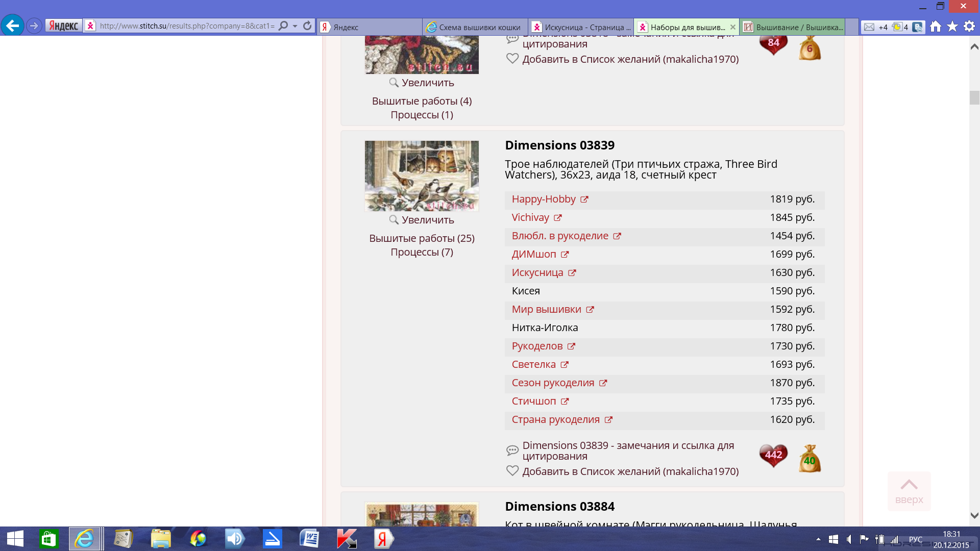Show hidden system tray icons
980x551 pixels.
(x=818, y=539)
